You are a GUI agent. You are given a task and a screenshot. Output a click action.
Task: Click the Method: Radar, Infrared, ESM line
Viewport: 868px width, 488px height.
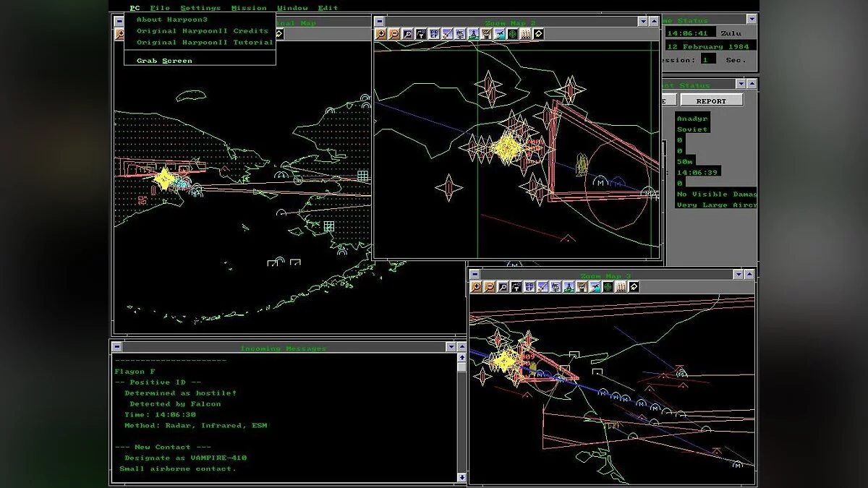(x=195, y=425)
